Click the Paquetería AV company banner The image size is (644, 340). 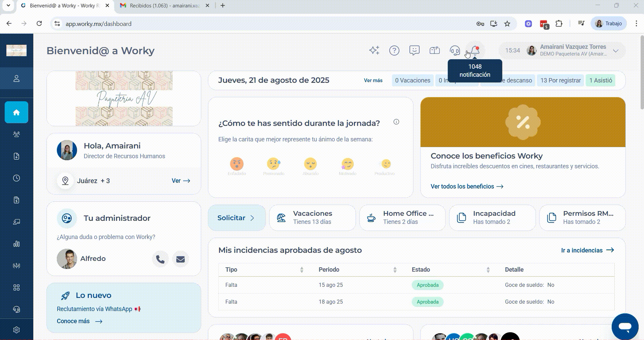click(x=124, y=99)
